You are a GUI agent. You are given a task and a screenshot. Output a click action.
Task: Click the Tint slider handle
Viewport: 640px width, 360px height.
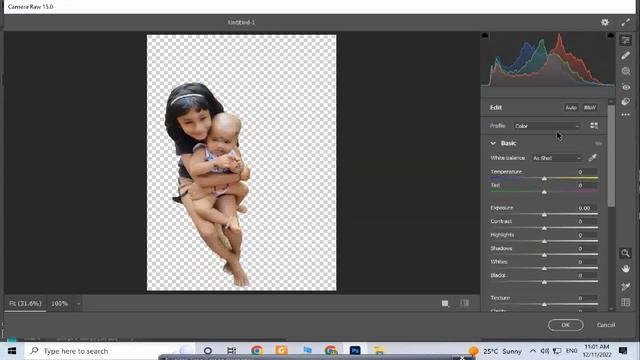(x=544, y=192)
